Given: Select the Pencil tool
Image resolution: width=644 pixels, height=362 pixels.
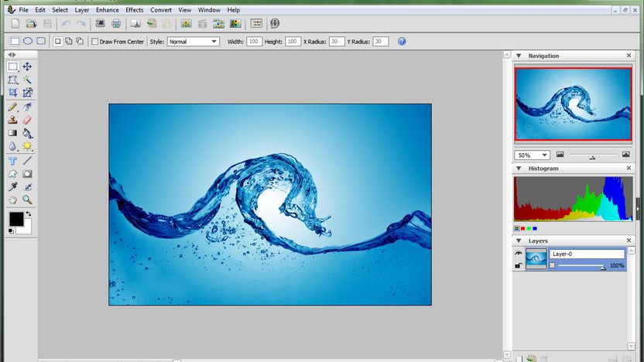Looking at the screenshot, I should coord(12,107).
